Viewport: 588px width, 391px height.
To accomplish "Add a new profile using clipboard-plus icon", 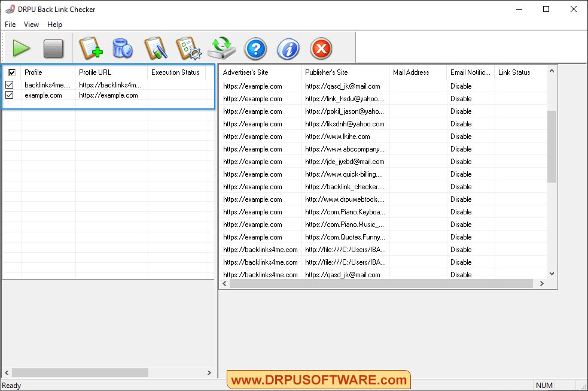I will 91,49.
